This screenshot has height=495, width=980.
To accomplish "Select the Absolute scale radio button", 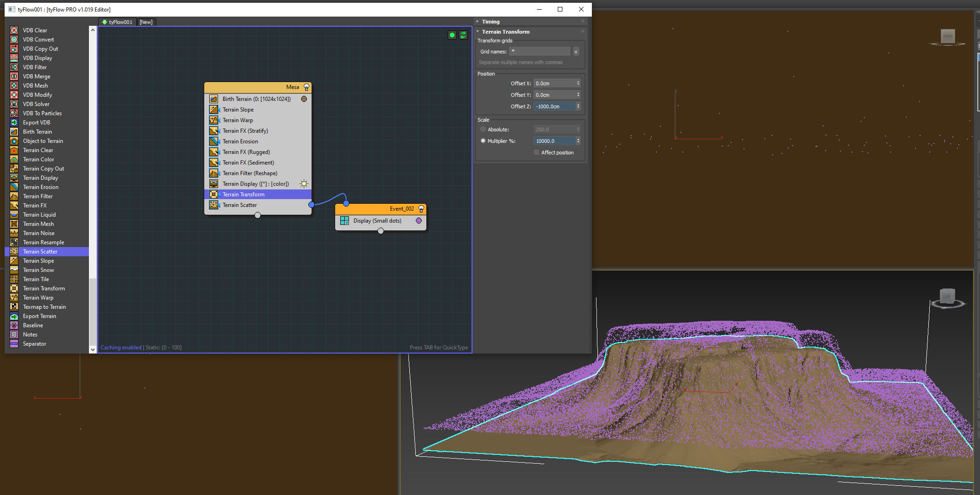I will [x=483, y=130].
